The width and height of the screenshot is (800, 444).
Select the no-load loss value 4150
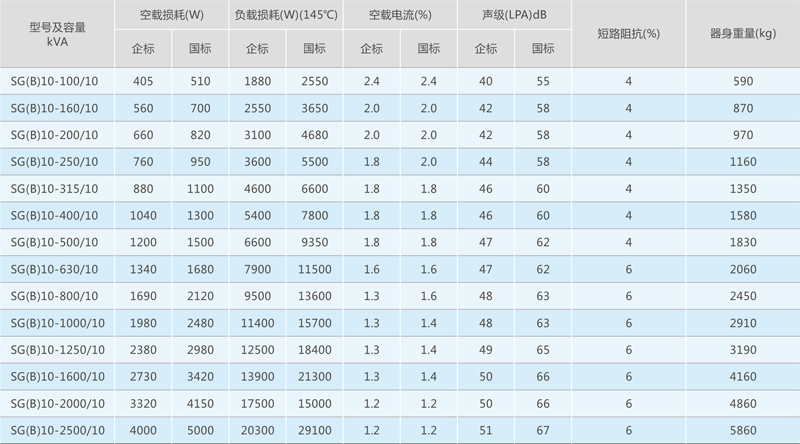tap(200, 403)
